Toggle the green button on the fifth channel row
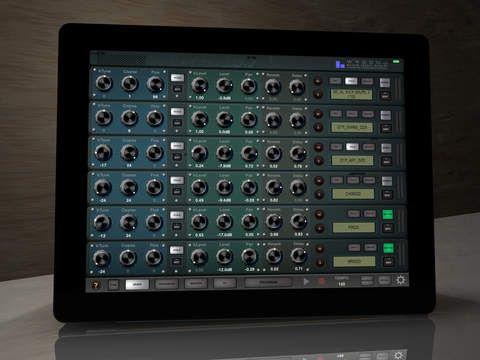This screenshot has width=480, height=360. [387, 214]
